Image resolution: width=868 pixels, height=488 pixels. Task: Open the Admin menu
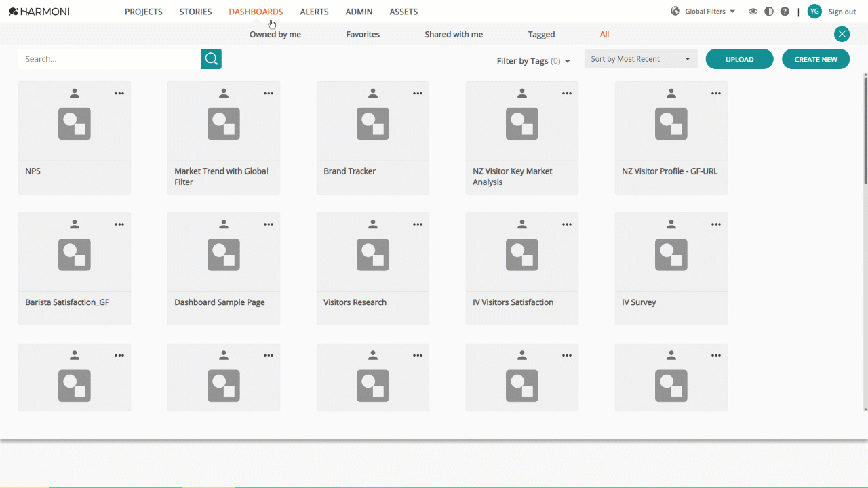(359, 12)
